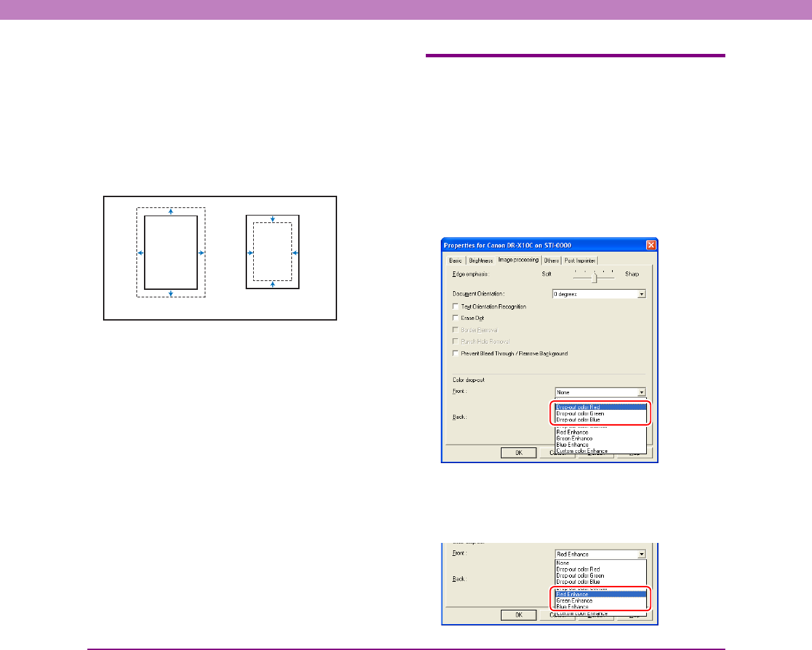Choose the highlighted Red Enhance list entry
Viewport: 812px width, 650px height.
tap(600, 595)
